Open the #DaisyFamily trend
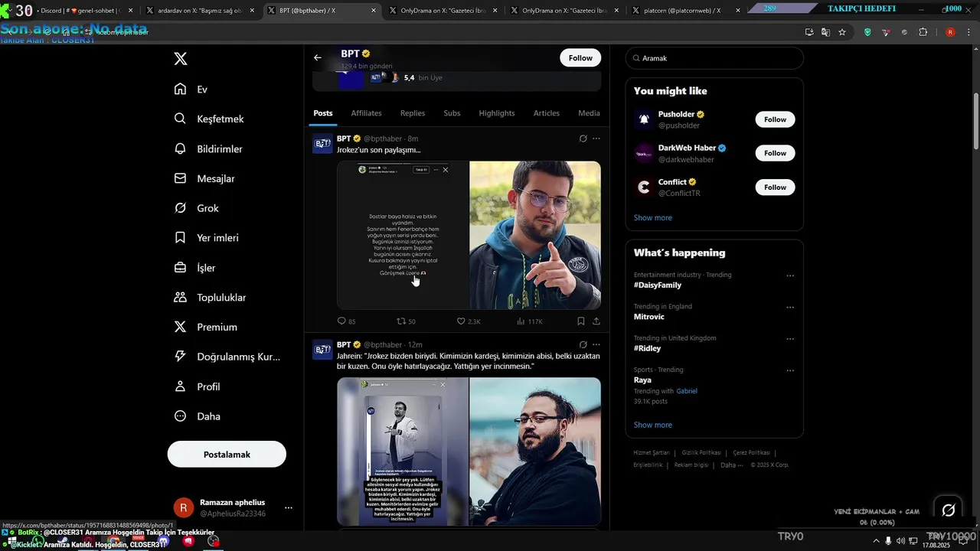 pos(658,285)
